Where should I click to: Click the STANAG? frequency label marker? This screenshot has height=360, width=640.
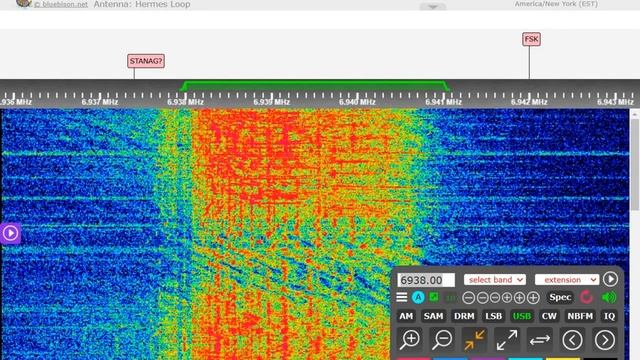146,61
